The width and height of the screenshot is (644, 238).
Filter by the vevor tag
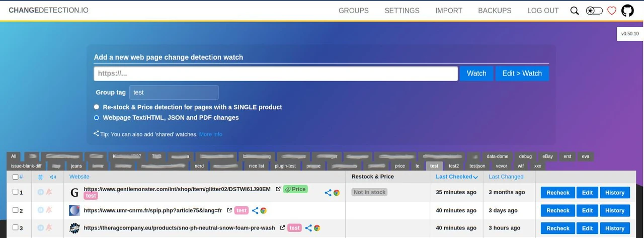coord(502,166)
